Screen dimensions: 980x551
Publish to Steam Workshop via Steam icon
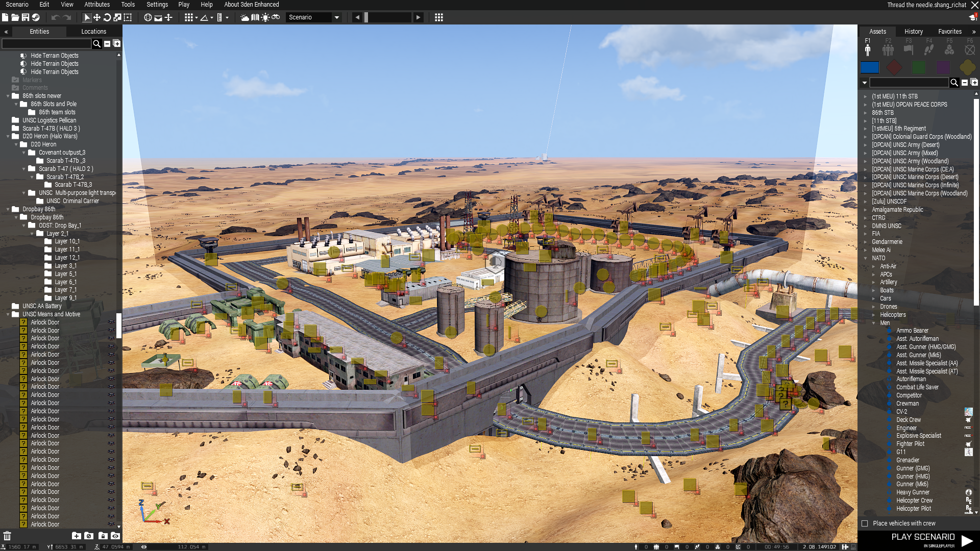(x=36, y=17)
